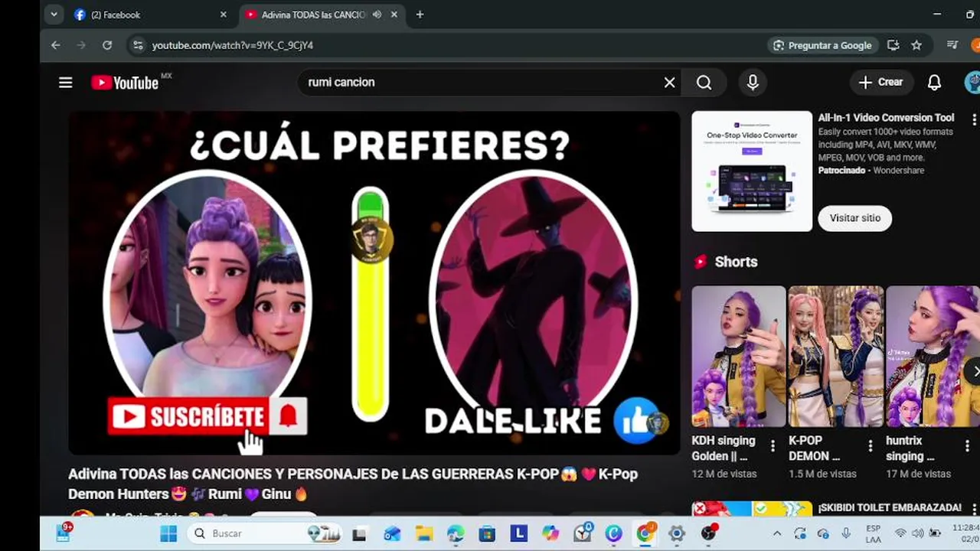
Task: Click the Wondershare video converter ad thumbnail
Action: click(x=752, y=171)
